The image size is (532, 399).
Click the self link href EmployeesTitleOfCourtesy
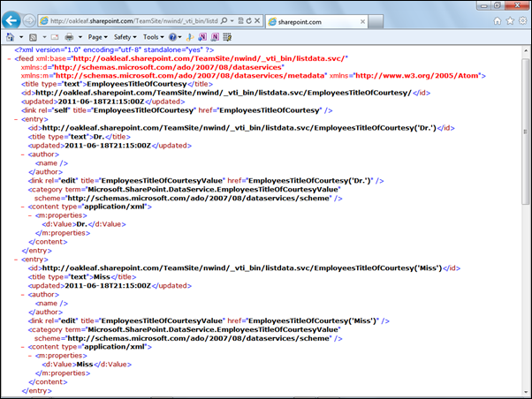[270, 110]
